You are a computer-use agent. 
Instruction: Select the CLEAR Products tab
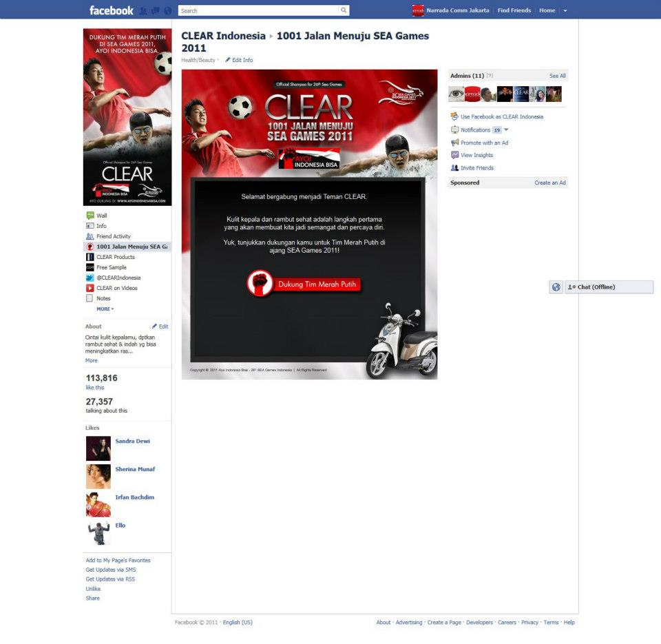point(116,257)
